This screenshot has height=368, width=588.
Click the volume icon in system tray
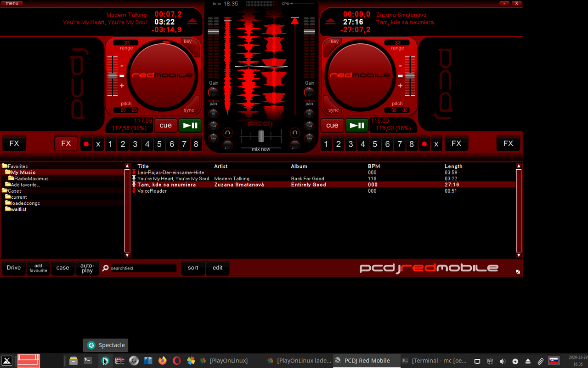coord(503,361)
